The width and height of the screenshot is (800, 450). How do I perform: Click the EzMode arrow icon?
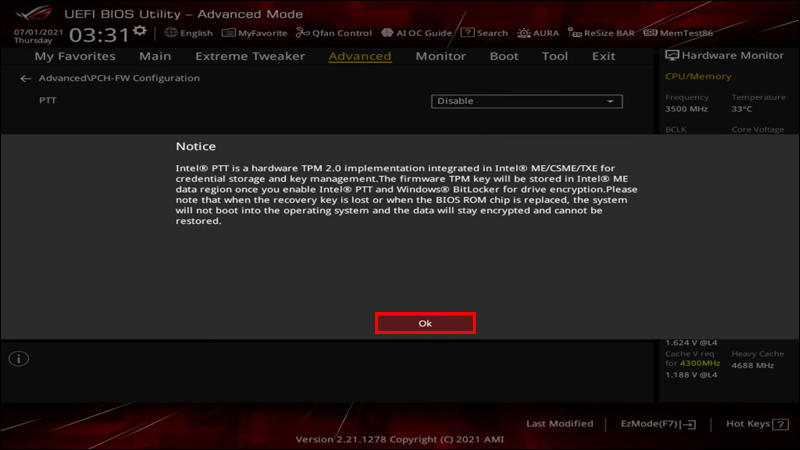[689, 424]
